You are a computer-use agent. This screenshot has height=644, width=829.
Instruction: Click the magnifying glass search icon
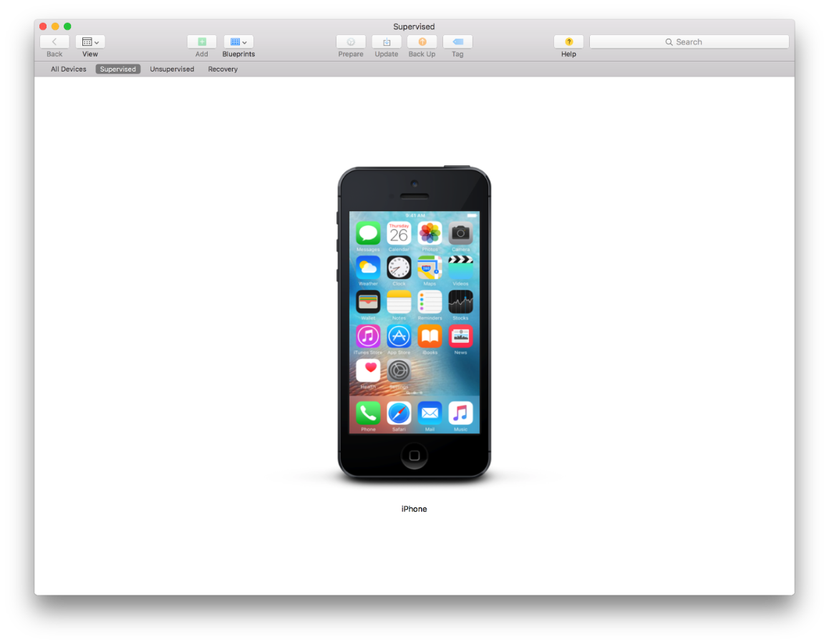click(x=669, y=42)
